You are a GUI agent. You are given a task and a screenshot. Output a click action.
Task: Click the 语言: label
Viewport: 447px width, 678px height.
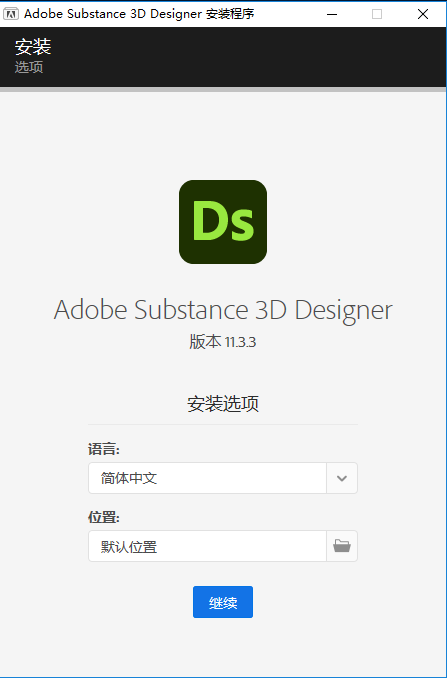(x=104, y=449)
